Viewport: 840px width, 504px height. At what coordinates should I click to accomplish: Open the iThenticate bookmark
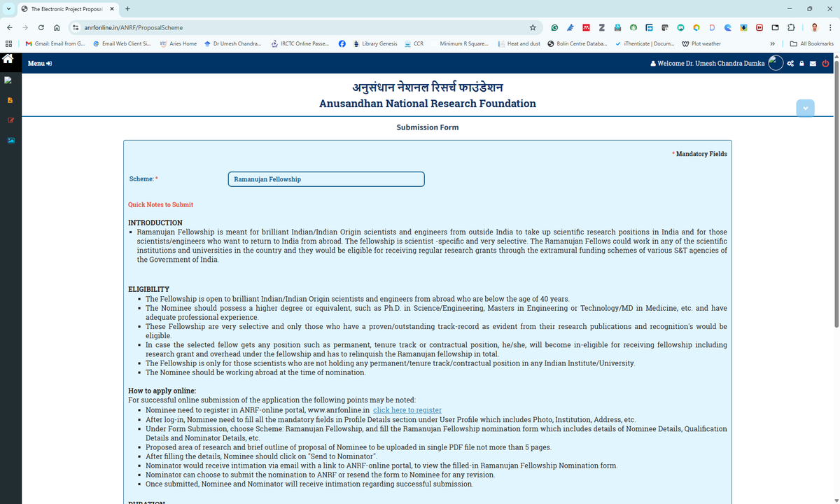click(645, 43)
